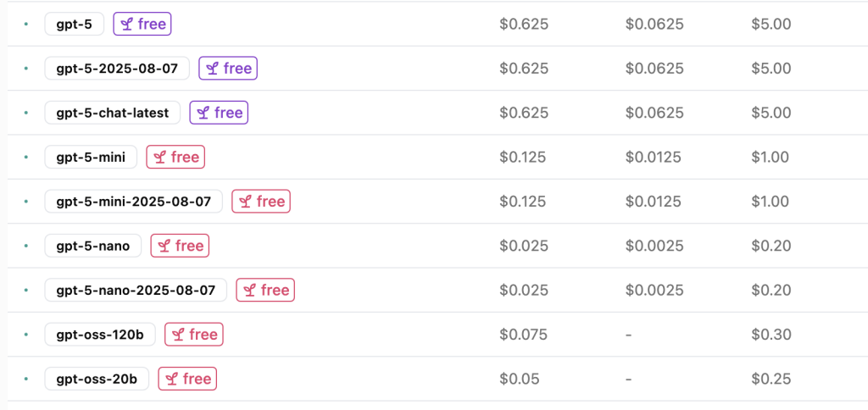
Task: Open the gpt-5-chat-latest model chip
Action: 112,113
